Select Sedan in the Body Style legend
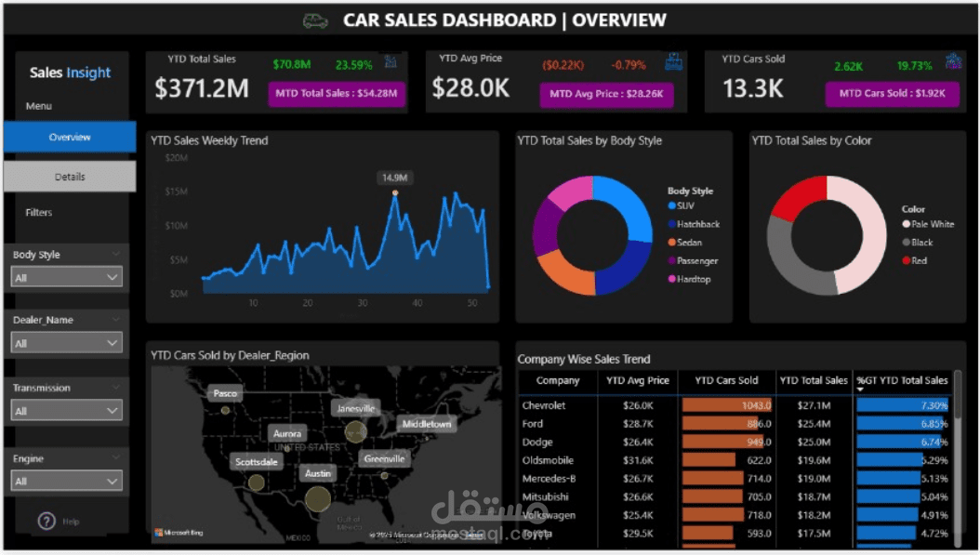The width and height of the screenshot is (980, 555). pyautogui.click(x=685, y=242)
